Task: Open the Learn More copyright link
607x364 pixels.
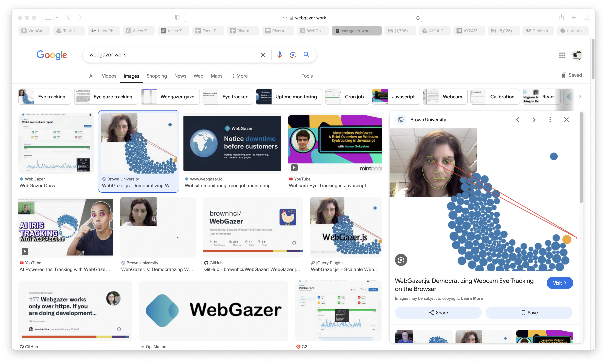Action: point(472,298)
